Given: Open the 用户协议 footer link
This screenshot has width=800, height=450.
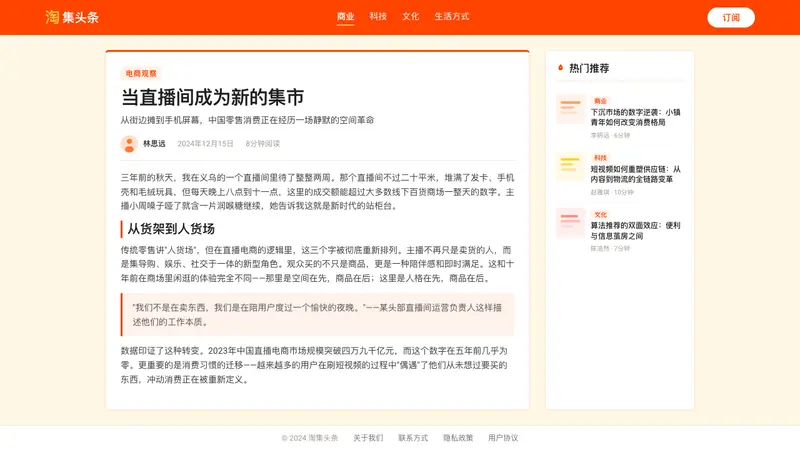Looking at the screenshot, I should click(503, 438).
